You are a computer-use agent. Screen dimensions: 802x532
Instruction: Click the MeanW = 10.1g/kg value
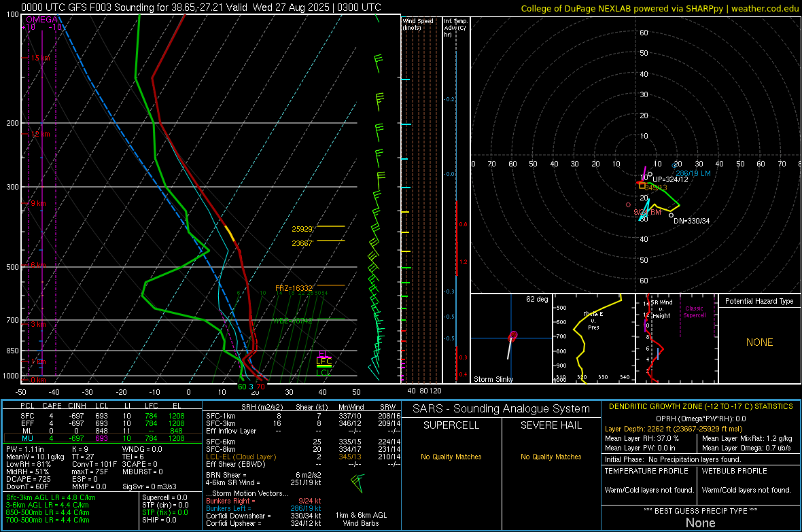coord(35,457)
